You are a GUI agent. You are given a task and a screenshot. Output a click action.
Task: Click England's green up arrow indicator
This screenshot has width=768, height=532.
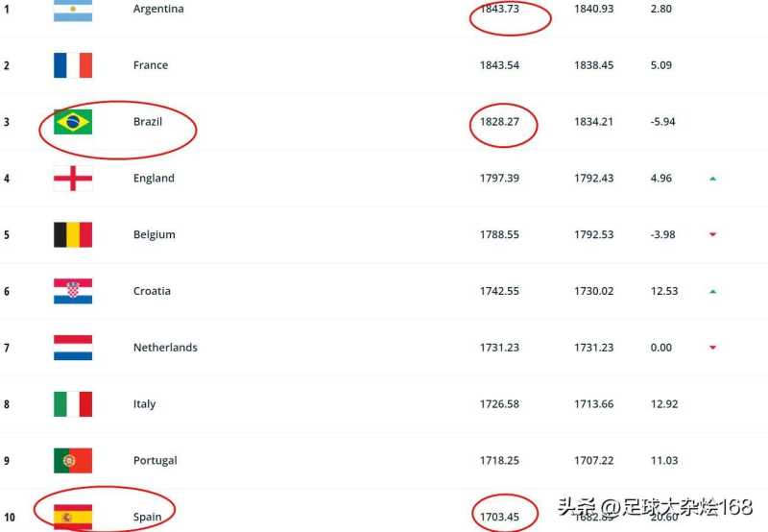point(712,179)
